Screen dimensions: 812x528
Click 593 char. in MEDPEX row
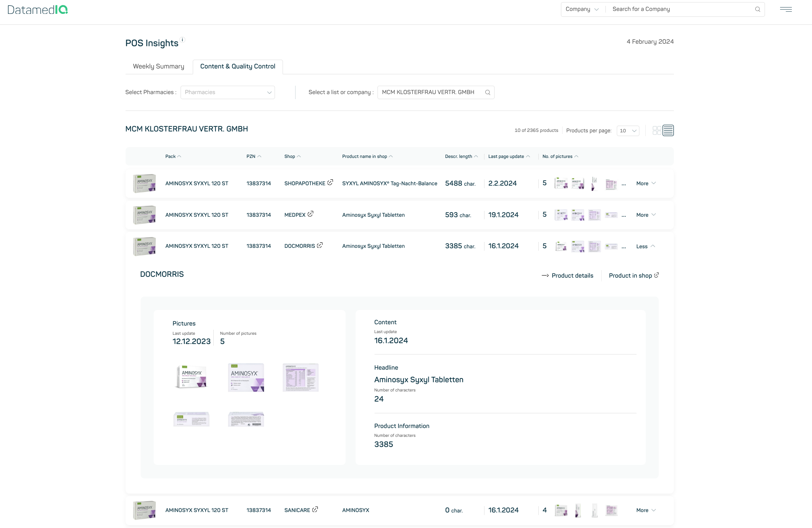pyautogui.click(x=458, y=215)
